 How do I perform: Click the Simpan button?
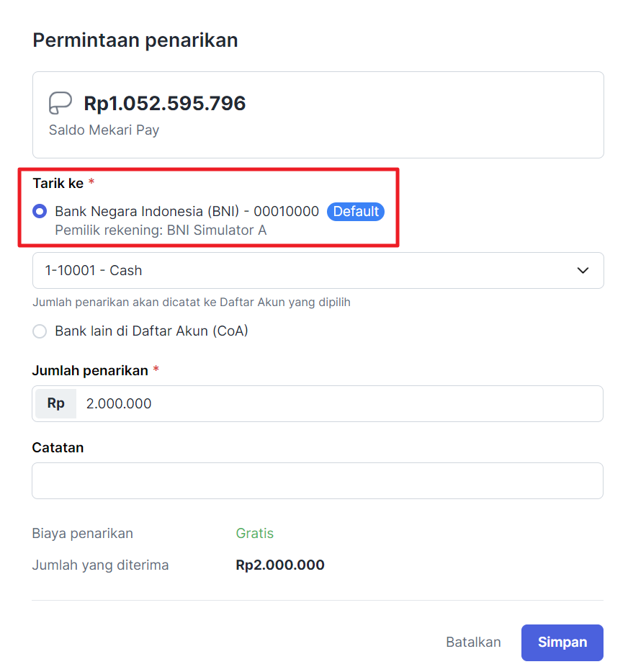(x=562, y=642)
